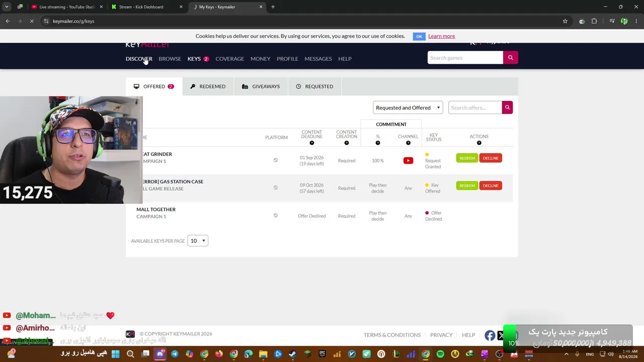Switch to the YouTube Studio live streaming tab
This screenshot has height=362, width=644.
coord(67,7)
